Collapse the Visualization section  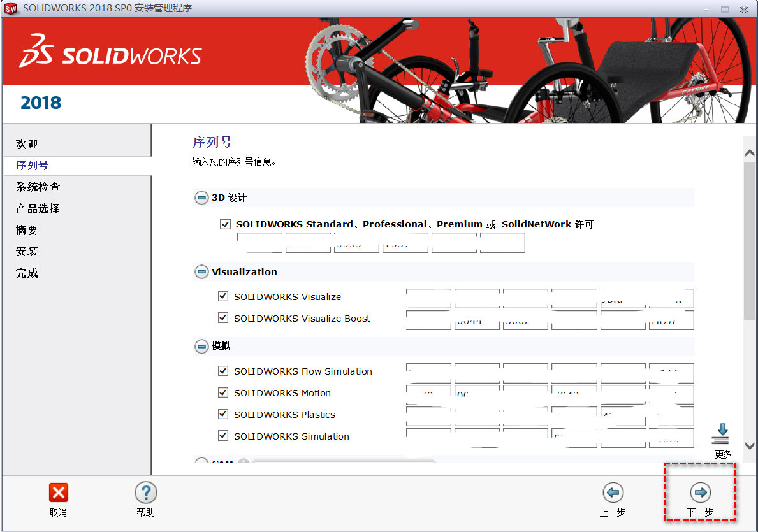(201, 272)
